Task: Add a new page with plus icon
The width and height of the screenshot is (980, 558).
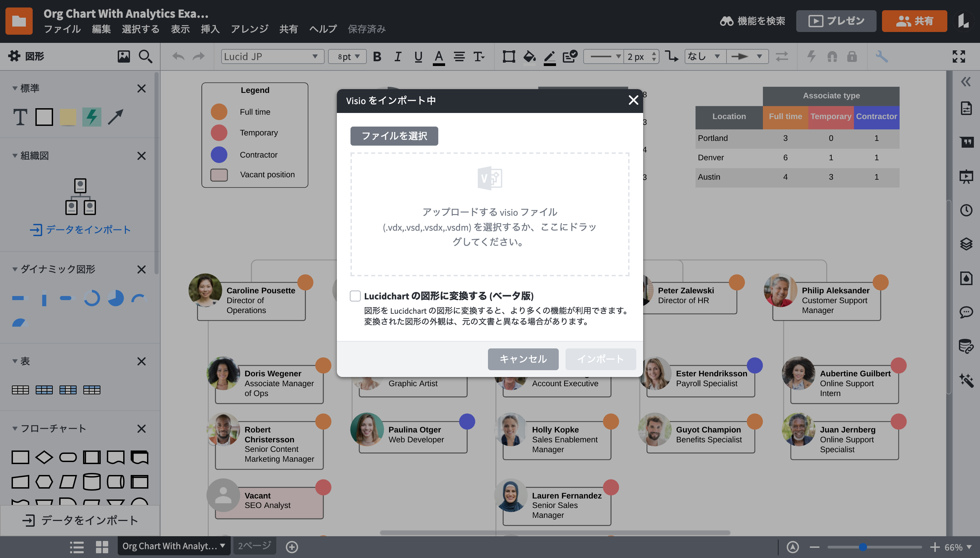Action: pos(292,547)
